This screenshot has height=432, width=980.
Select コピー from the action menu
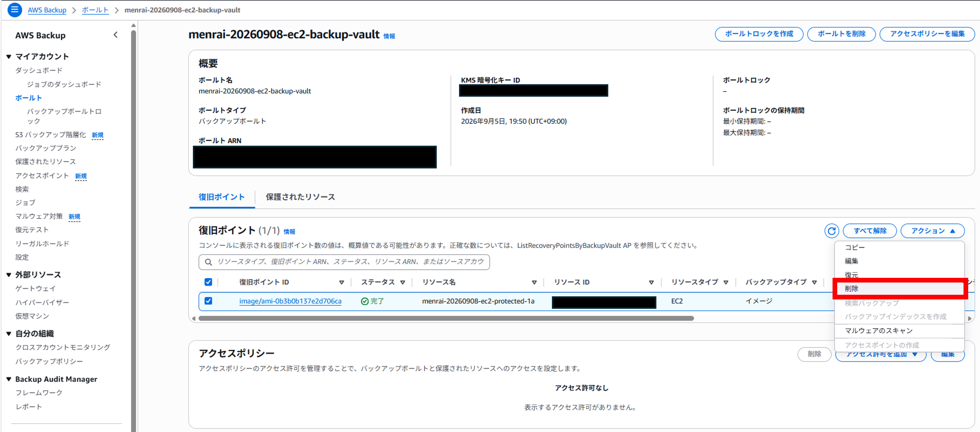coord(899,248)
